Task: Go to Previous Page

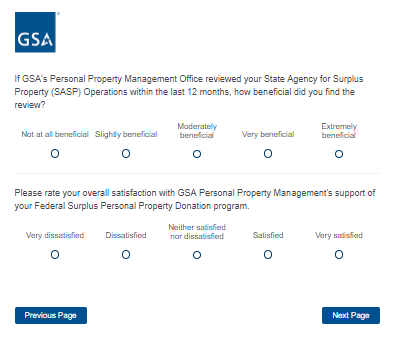Action: 51,315
